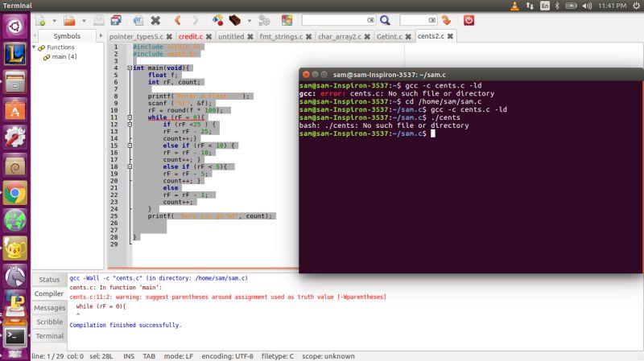The image size is (644, 361).
Task: Navigate back one location in code
Action: [177, 20]
